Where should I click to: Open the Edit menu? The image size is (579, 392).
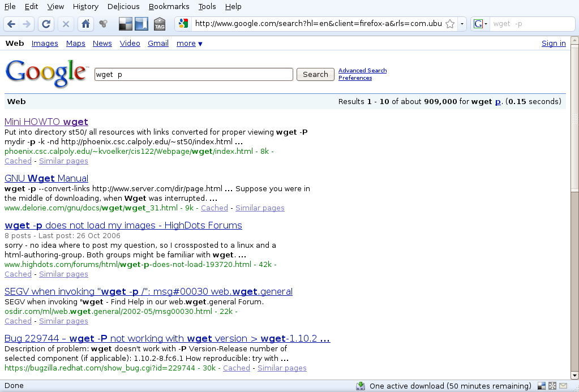coord(31,7)
